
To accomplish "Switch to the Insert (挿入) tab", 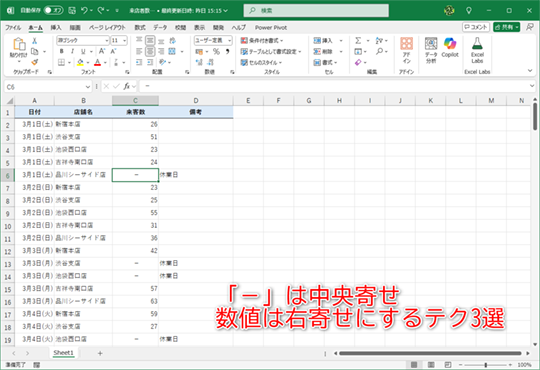I will (56, 27).
